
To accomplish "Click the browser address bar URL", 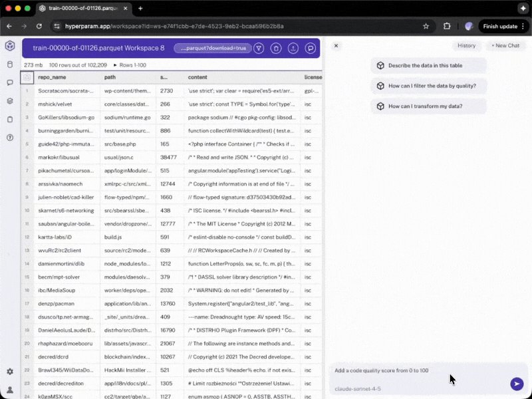I will tap(174, 27).
